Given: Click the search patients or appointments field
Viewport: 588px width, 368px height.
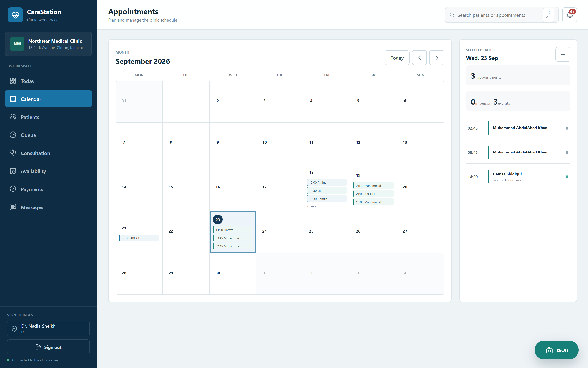Looking at the screenshot, I should (x=502, y=15).
